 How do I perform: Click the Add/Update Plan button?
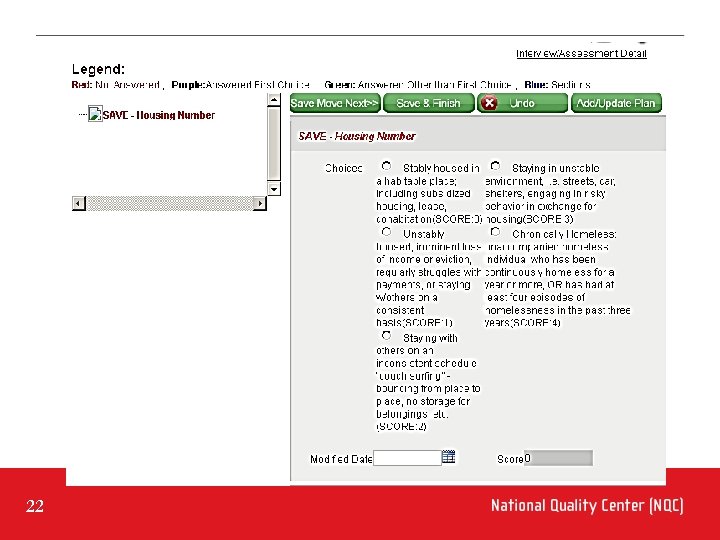(x=616, y=103)
